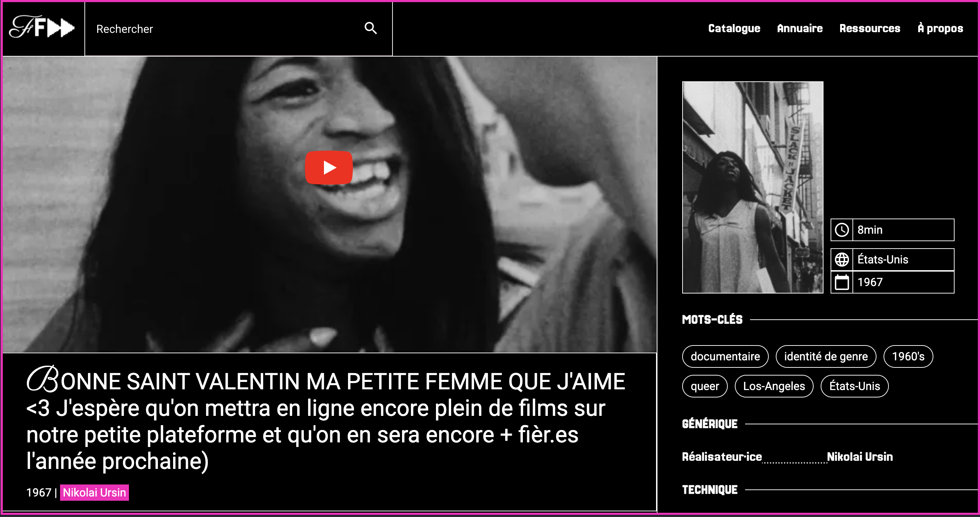
Task: Choose the États-Unis keyword tag
Action: point(855,386)
